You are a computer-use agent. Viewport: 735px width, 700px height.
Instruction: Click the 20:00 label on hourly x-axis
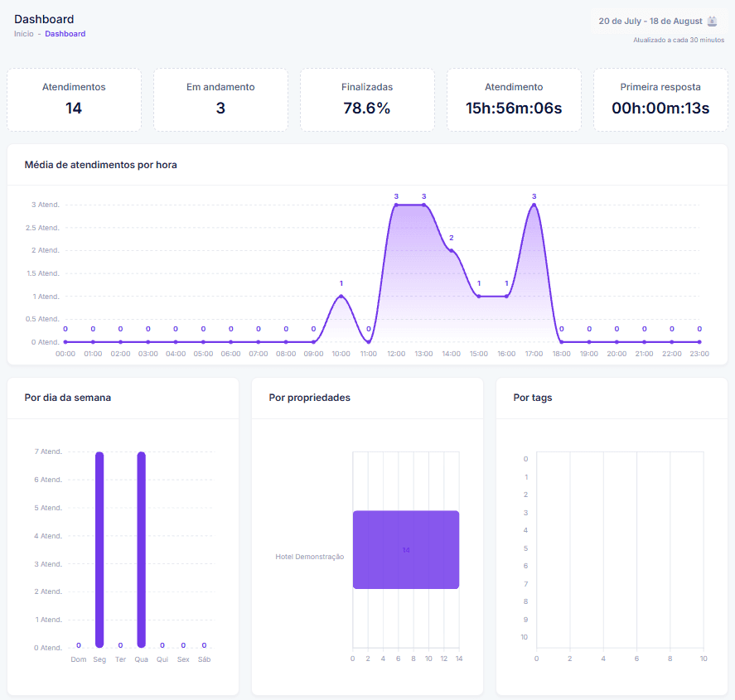617,354
